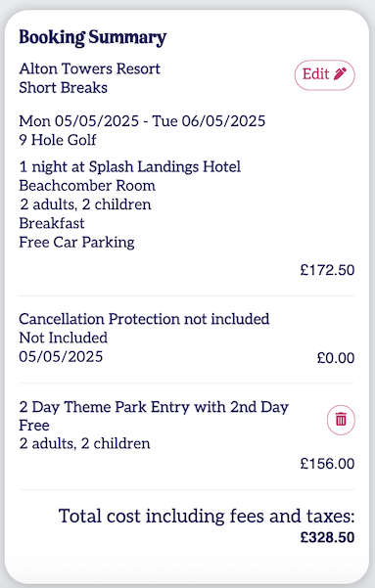The image size is (375, 588).
Task: Select the booking dates line
Action: pyautogui.click(x=142, y=121)
